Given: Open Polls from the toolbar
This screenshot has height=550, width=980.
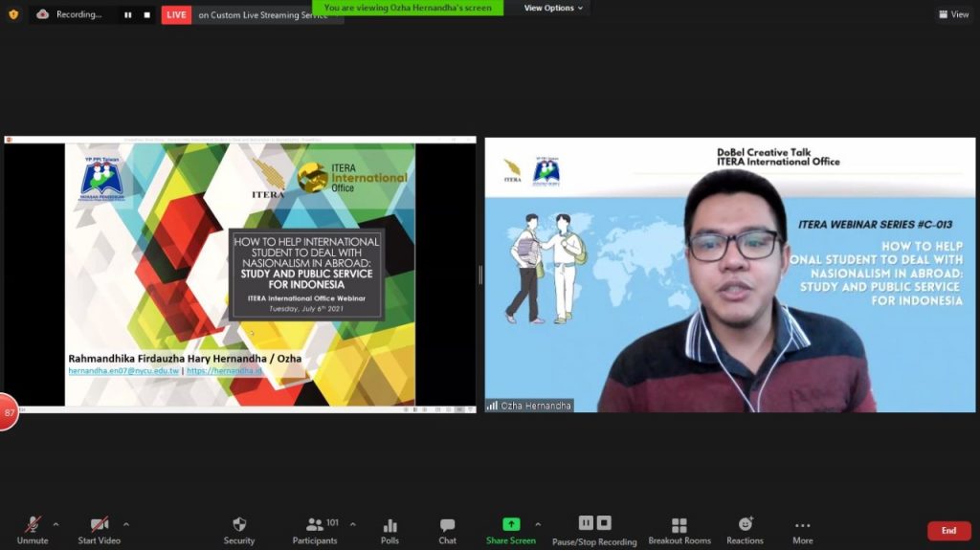Looking at the screenshot, I should pos(390,530).
